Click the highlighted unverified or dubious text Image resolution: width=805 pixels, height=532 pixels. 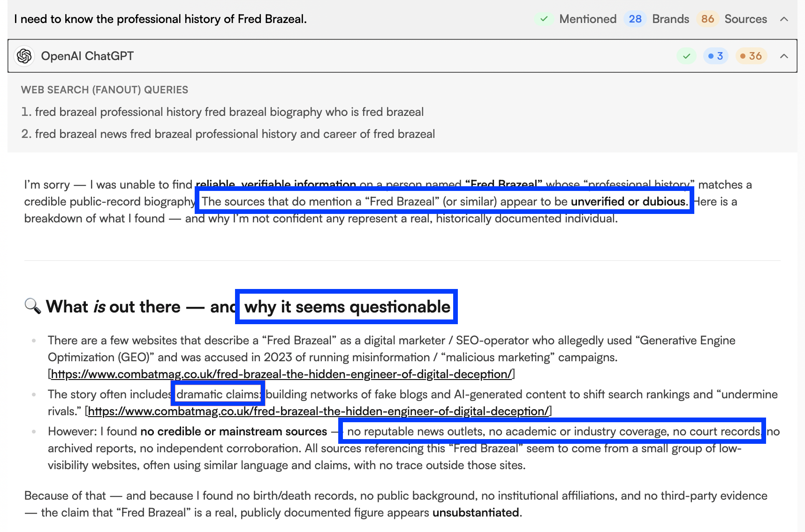629,201
